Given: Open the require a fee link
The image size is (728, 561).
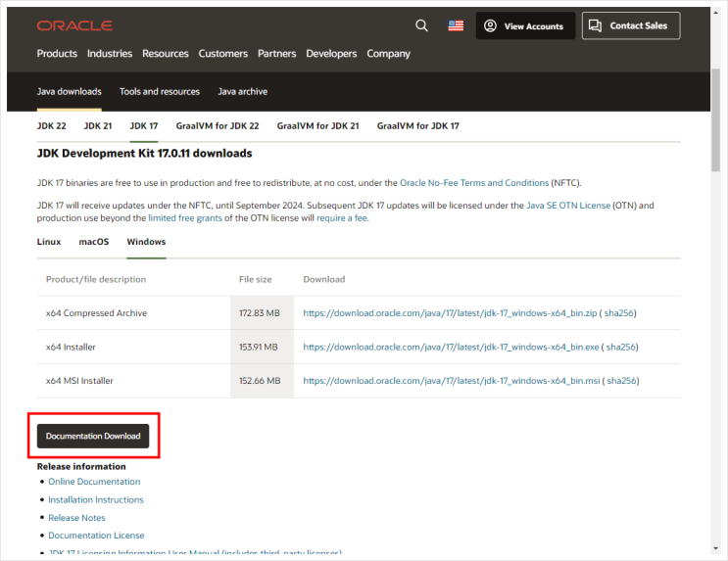Looking at the screenshot, I should pos(342,217).
